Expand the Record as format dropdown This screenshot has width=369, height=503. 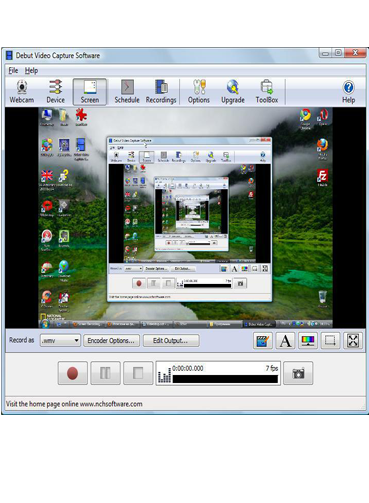click(60, 341)
